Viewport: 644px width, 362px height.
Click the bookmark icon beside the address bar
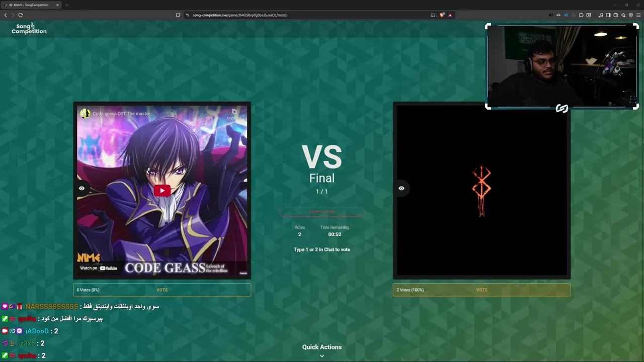(178, 15)
